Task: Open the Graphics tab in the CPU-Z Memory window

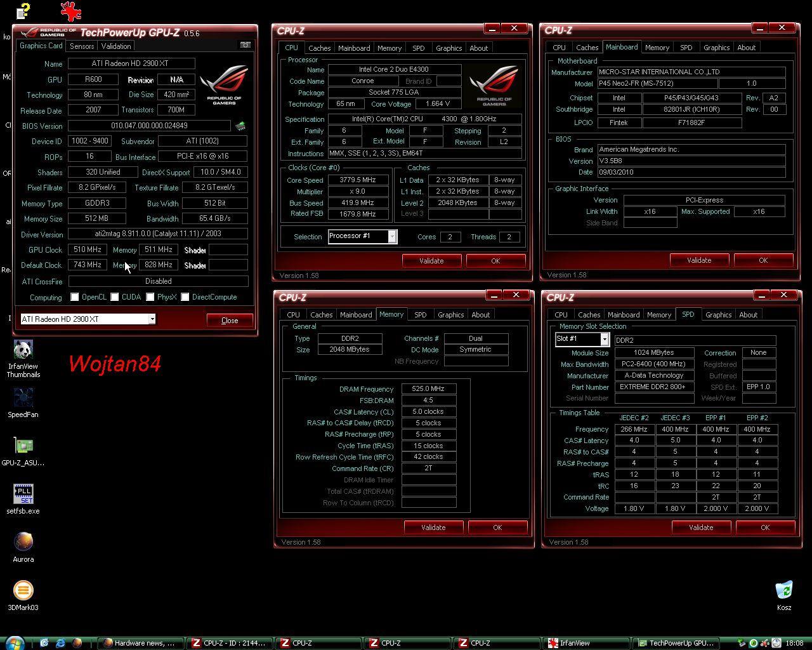Action: click(x=450, y=315)
